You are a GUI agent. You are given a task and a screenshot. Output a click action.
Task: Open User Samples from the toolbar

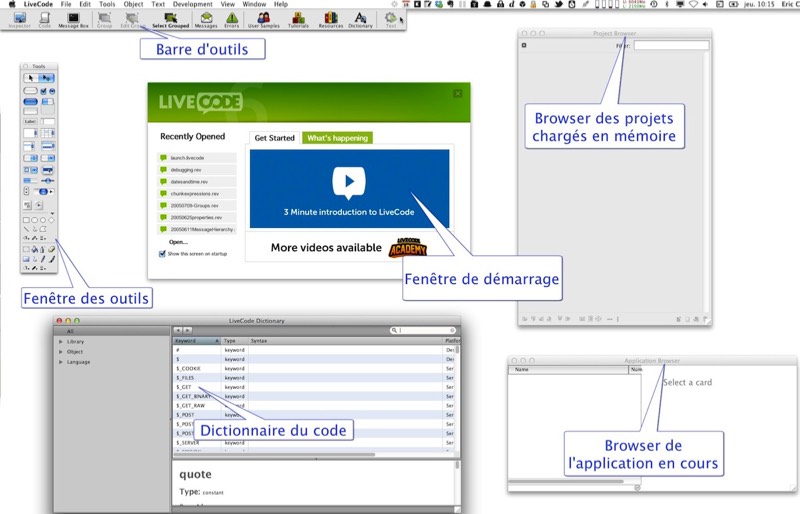(263, 19)
